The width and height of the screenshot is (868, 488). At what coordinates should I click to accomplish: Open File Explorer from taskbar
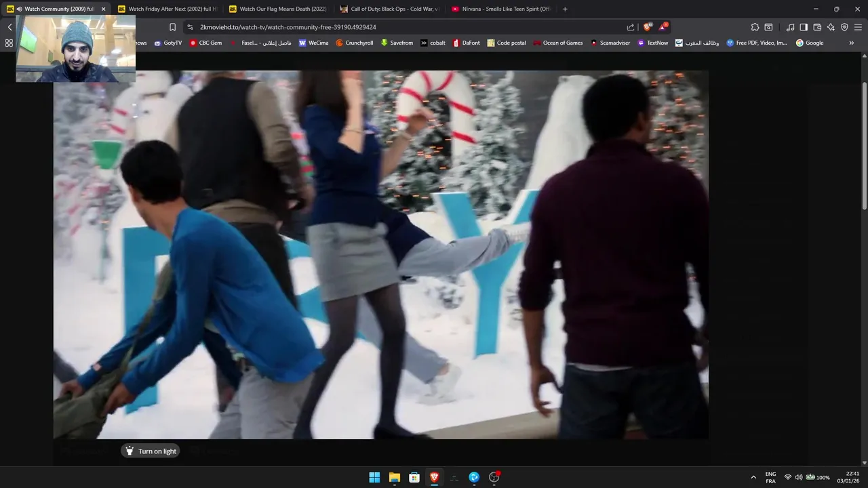394,477
